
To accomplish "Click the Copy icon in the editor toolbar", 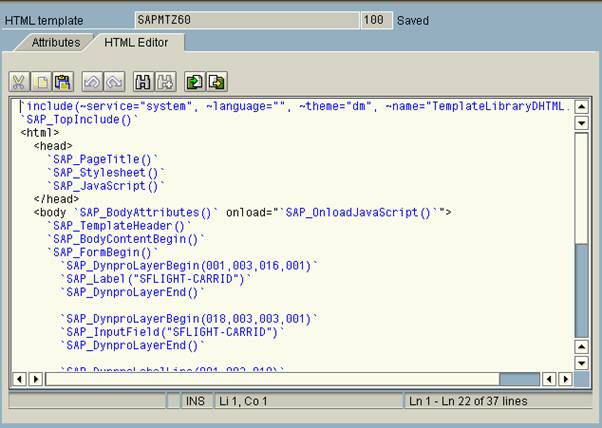I will [x=41, y=82].
